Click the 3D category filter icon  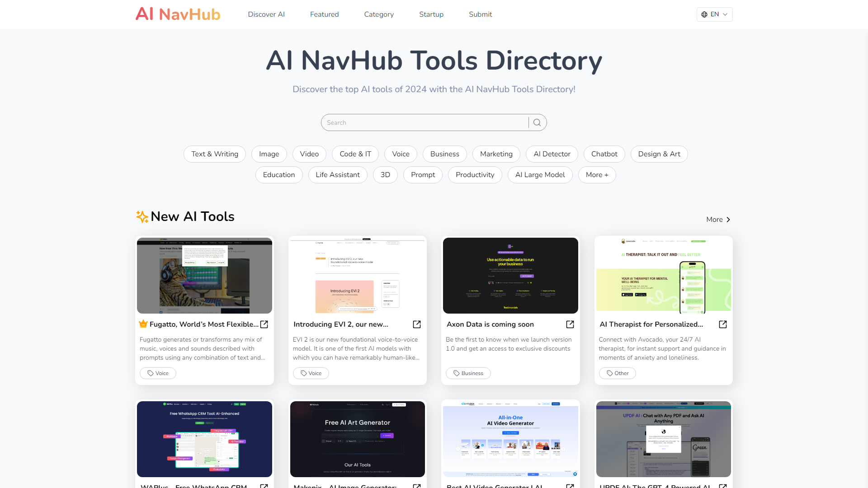click(385, 174)
